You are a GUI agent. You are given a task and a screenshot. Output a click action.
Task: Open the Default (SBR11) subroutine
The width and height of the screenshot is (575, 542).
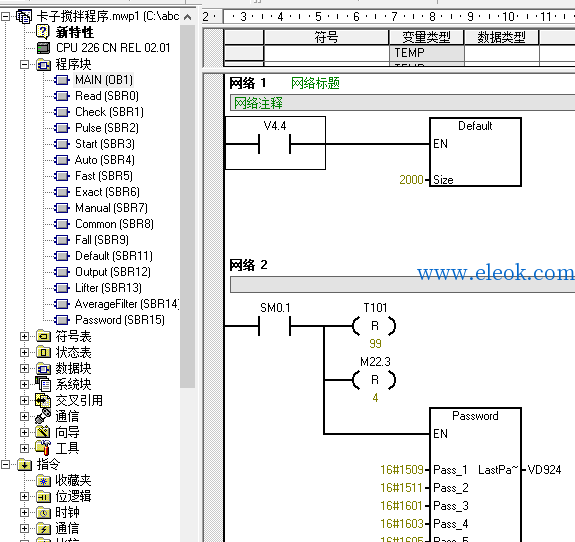pyautogui.click(x=114, y=256)
